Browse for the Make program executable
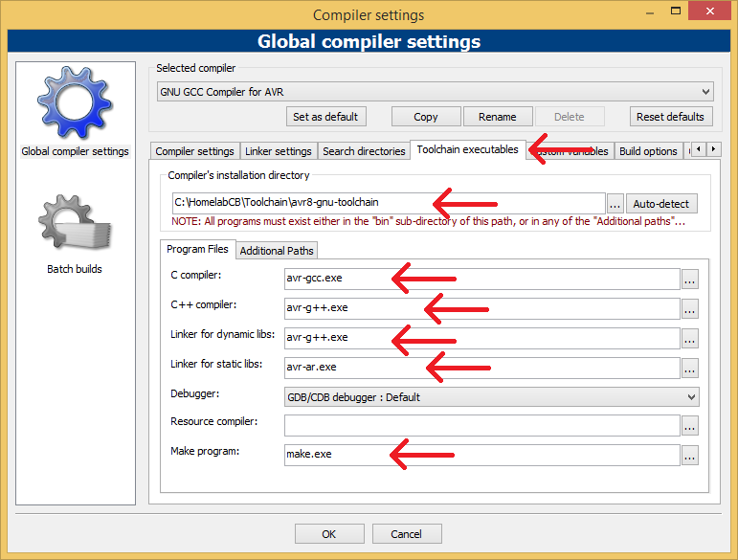 (x=689, y=456)
